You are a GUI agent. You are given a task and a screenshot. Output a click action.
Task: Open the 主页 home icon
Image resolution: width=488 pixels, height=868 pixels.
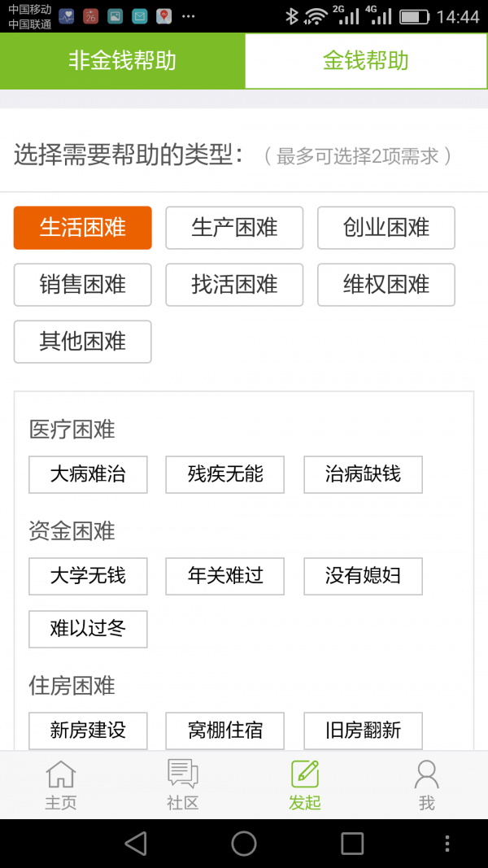59,781
